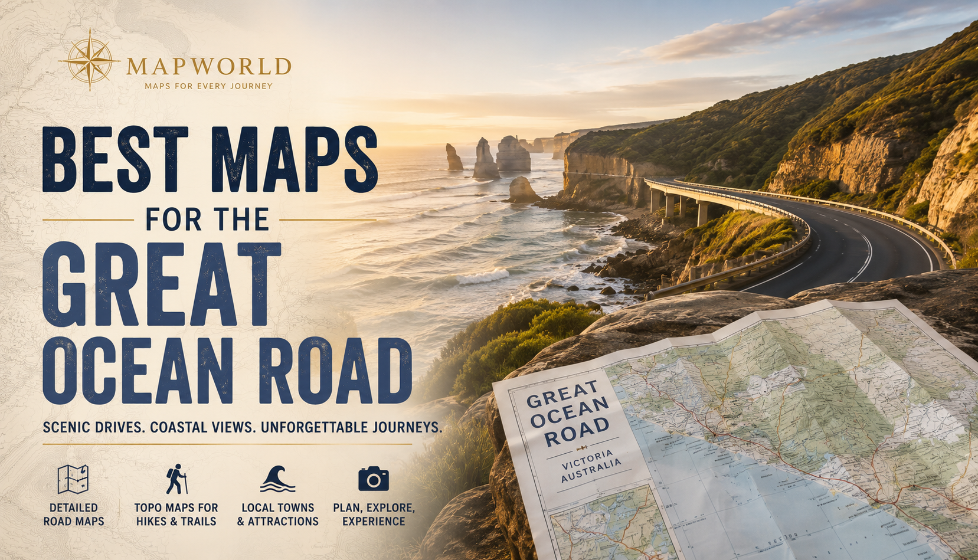
Task: Click the 'Local Towns & Attractions' label
Action: point(278,515)
